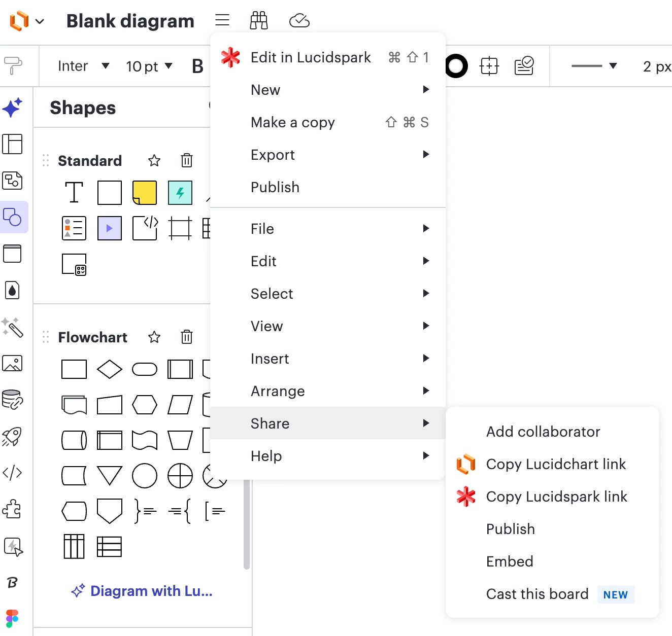
Task: Click the Figma icon in sidebar
Action: (x=12, y=619)
